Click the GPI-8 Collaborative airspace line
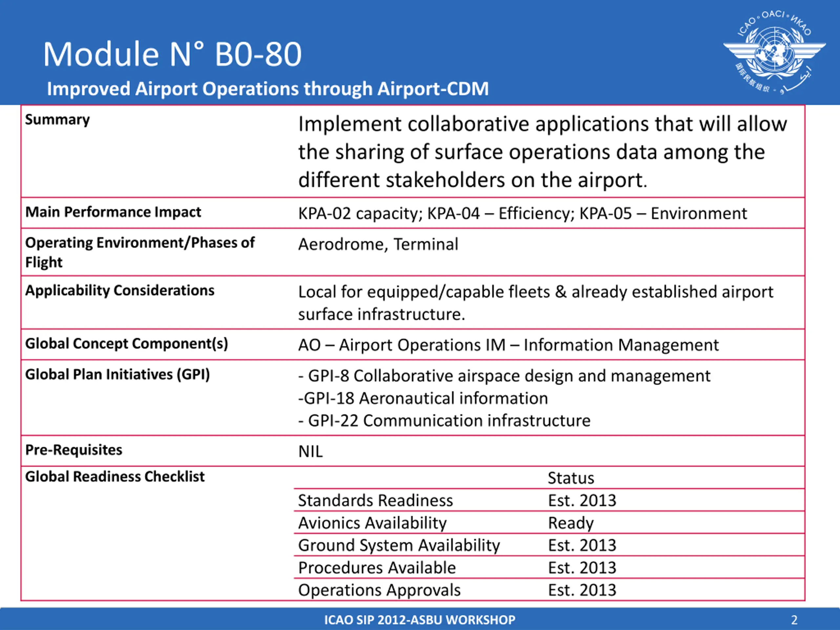The width and height of the screenshot is (840, 630). (x=504, y=376)
